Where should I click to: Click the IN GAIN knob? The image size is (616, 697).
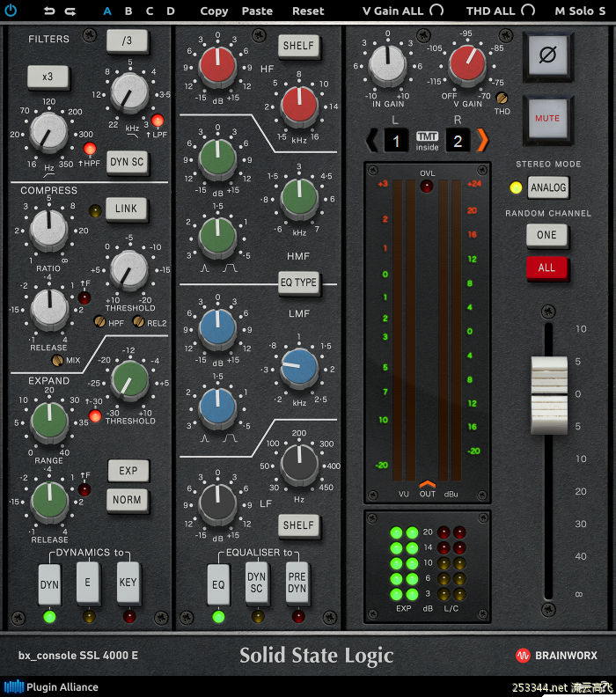click(387, 64)
